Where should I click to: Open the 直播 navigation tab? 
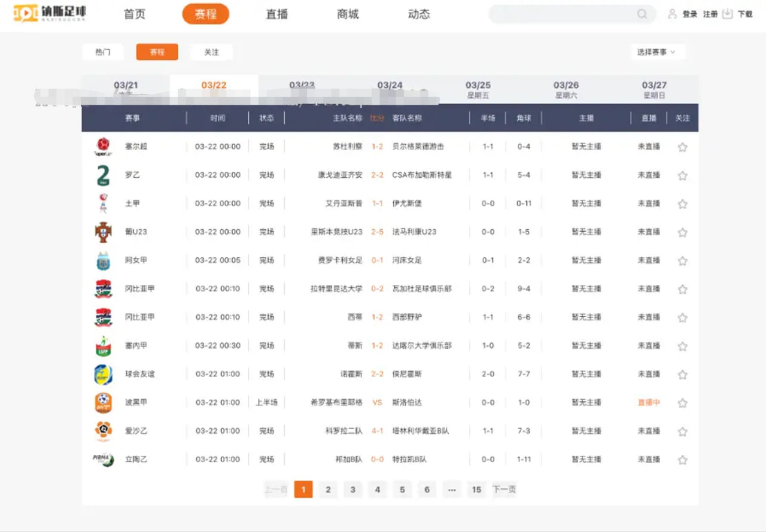coord(277,14)
